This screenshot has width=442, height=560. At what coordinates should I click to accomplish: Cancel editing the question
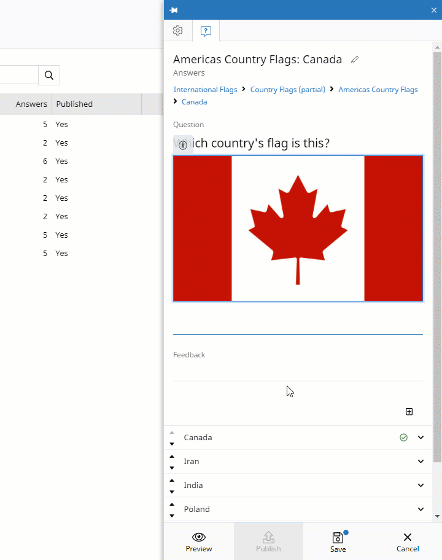[x=407, y=542]
